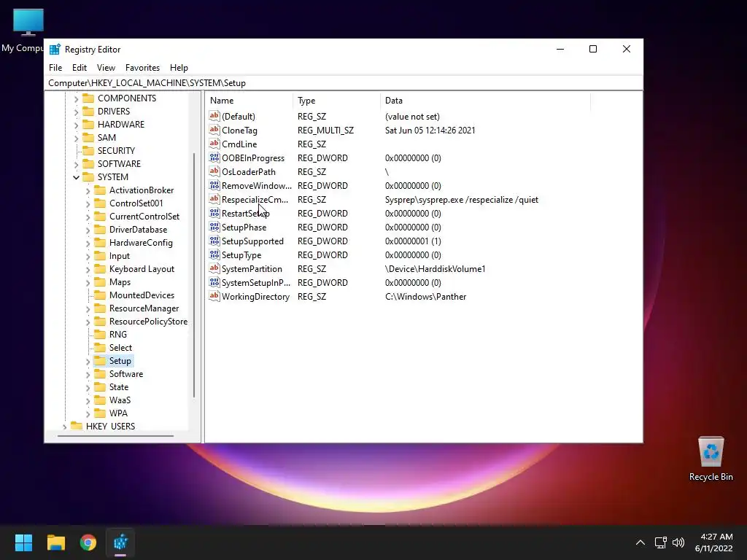Viewport: 747px width, 560px height.
Task: Click the network icon in system tray
Action: click(x=660, y=542)
